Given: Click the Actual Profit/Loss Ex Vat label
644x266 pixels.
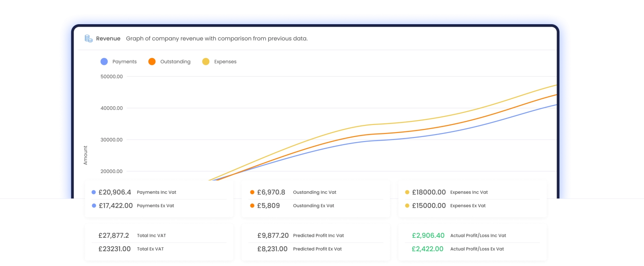Looking at the screenshot, I should point(477,249).
